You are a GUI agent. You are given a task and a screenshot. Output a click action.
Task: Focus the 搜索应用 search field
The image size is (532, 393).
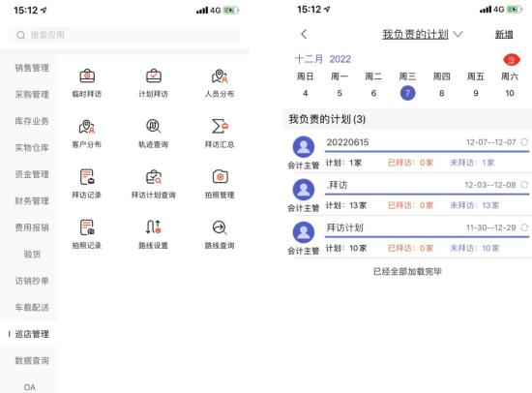coord(124,35)
